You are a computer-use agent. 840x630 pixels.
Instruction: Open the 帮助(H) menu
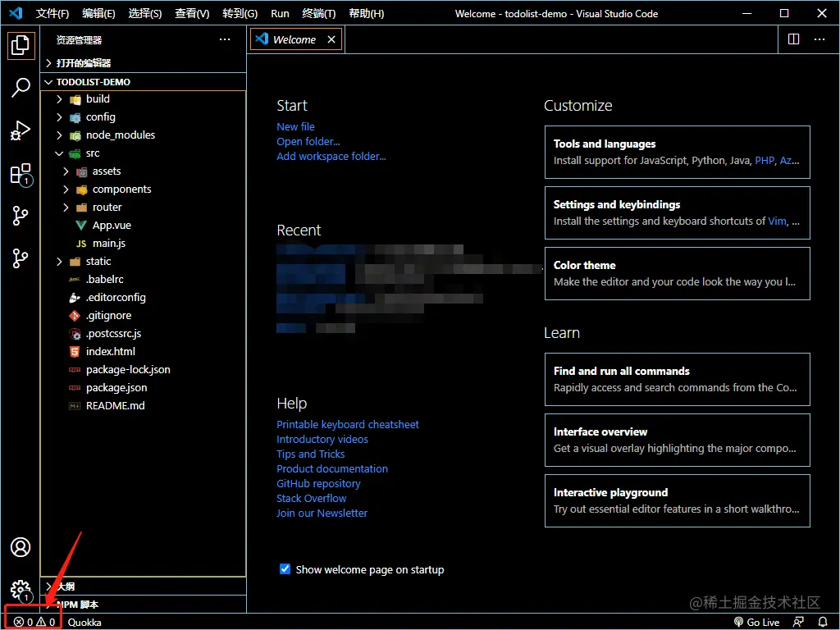pyautogui.click(x=367, y=13)
